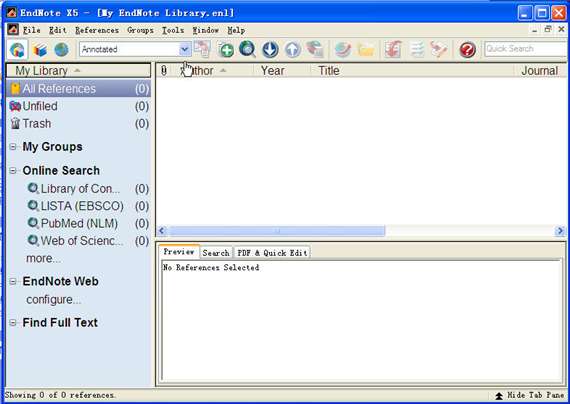Select Integrated Library and Online mode icon
Screen dimensions: 570x404
(17, 50)
